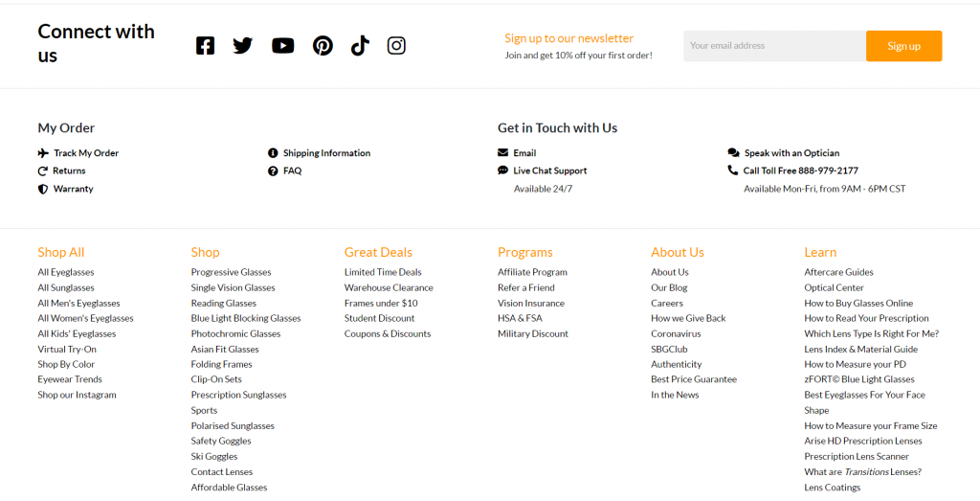Open the Returns link

point(69,171)
